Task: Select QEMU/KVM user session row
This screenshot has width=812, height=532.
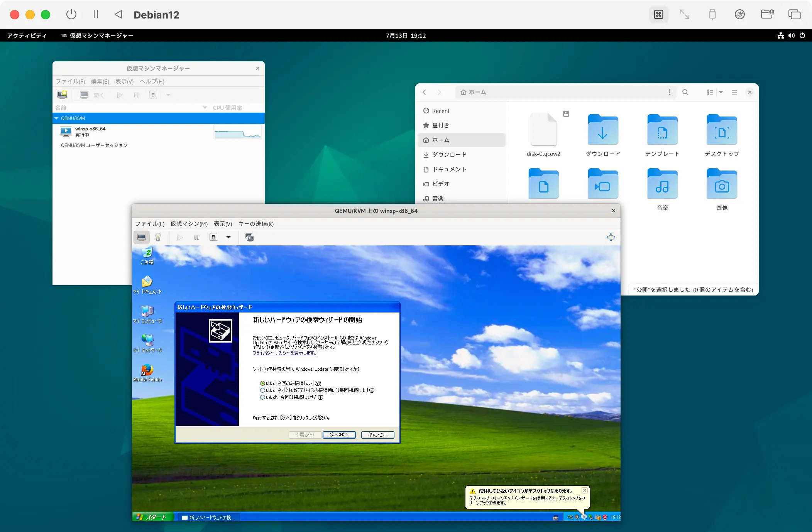Action: [159, 145]
